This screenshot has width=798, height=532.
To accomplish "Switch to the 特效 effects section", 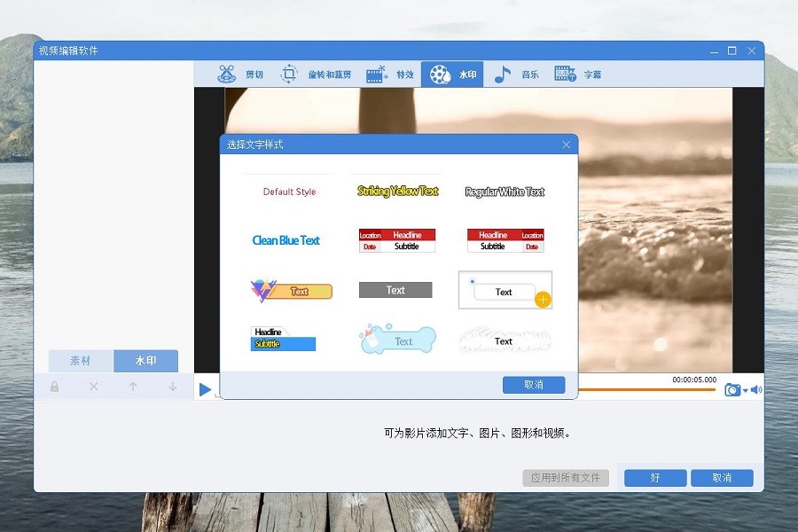I will pos(390,74).
